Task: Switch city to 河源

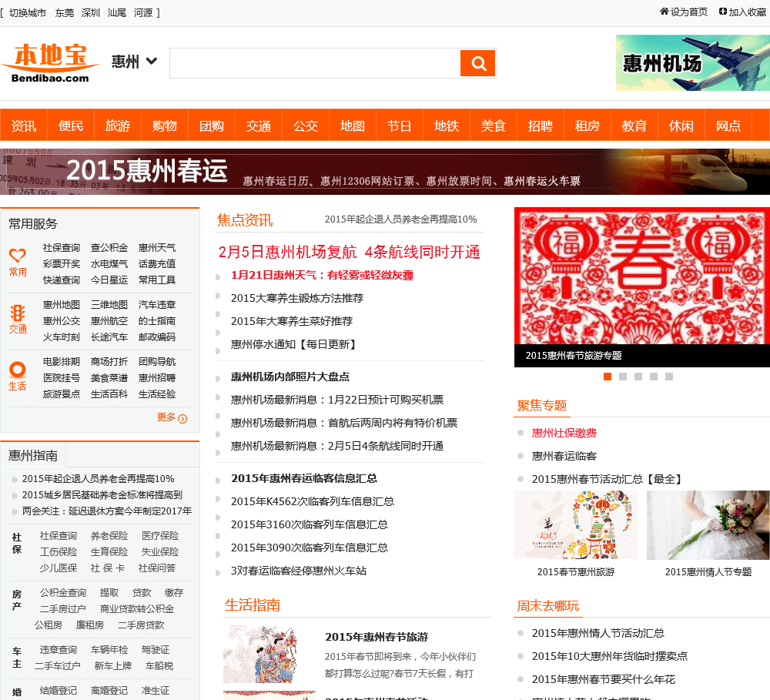Action: pos(143,13)
